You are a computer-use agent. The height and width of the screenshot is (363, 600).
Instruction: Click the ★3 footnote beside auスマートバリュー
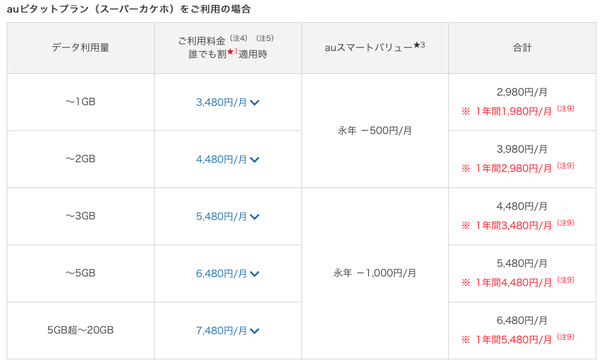click(419, 45)
